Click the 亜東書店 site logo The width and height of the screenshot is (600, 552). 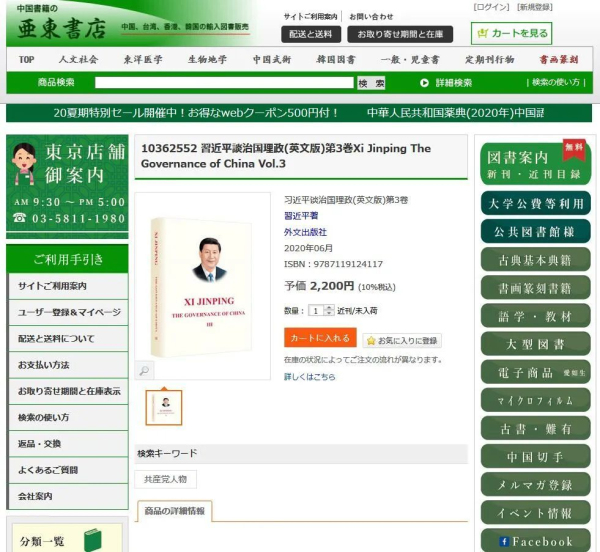(57, 27)
